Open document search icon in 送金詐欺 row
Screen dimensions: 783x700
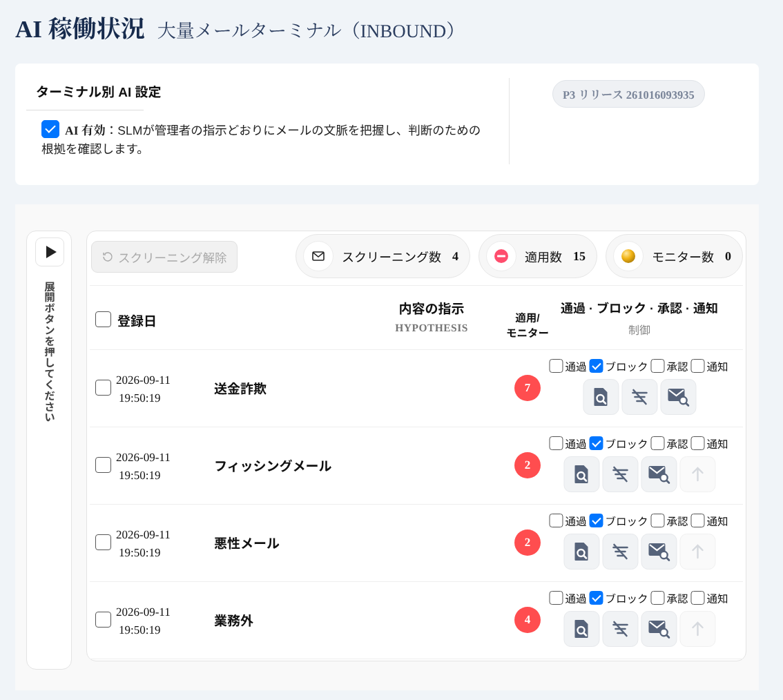point(601,397)
